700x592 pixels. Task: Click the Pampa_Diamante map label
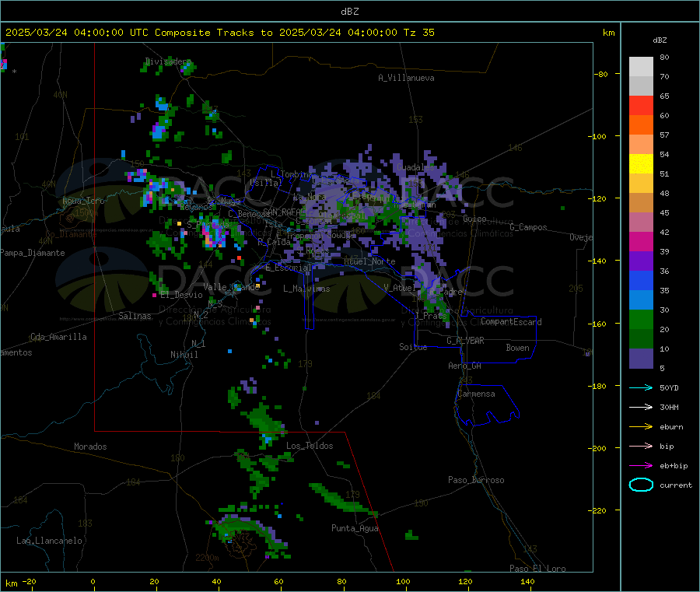[33, 253]
